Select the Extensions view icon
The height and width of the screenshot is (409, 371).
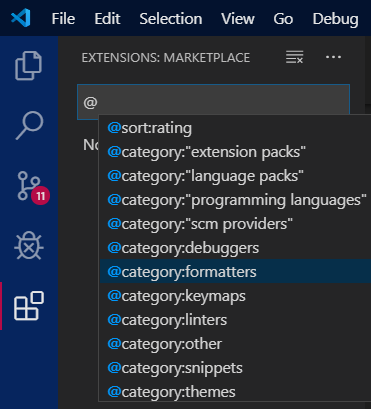(29, 306)
